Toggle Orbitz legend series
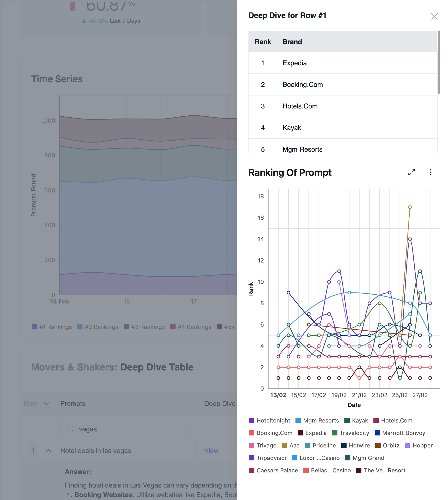 click(x=387, y=445)
